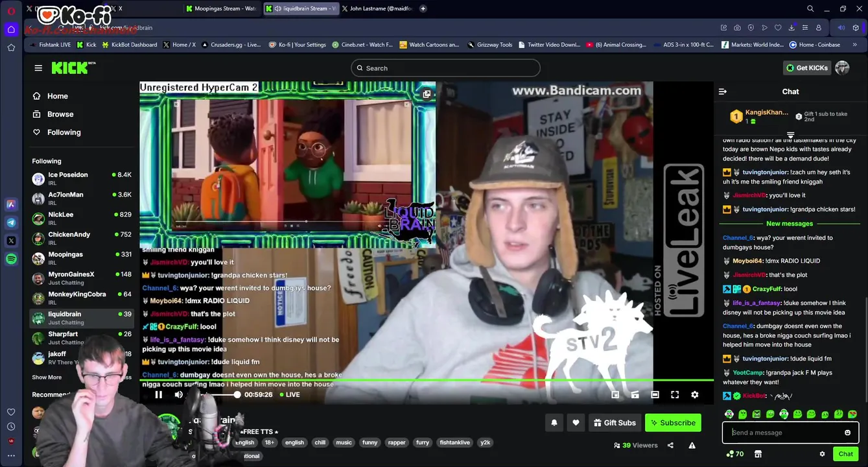This screenshot has width=868, height=467.
Task: Focus the Send a message field
Action: (784, 433)
